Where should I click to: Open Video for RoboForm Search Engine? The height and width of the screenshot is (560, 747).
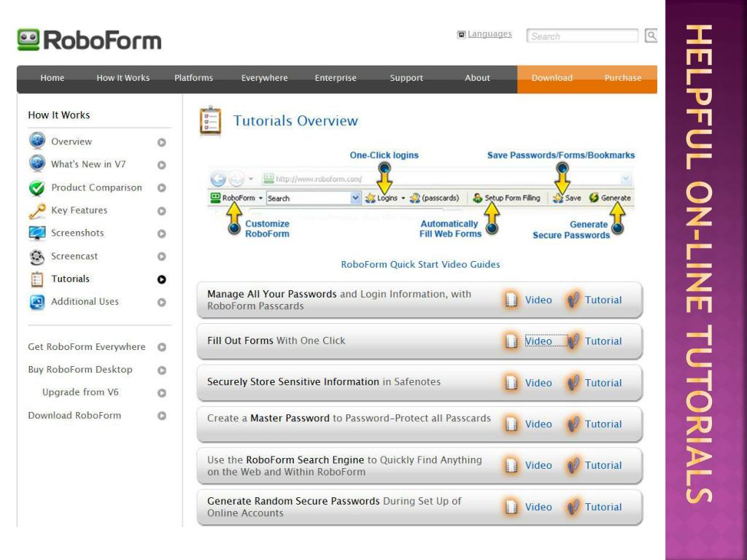(538, 465)
